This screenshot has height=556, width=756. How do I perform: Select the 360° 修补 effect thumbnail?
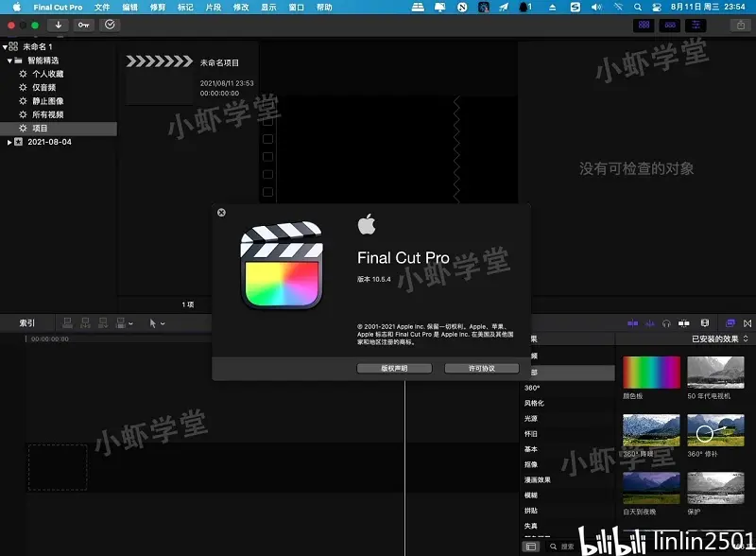715,430
